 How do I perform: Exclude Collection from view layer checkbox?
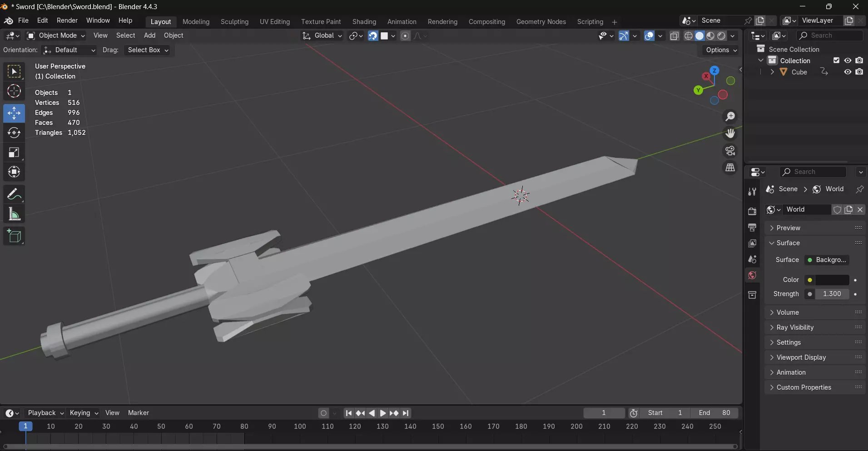pos(836,60)
